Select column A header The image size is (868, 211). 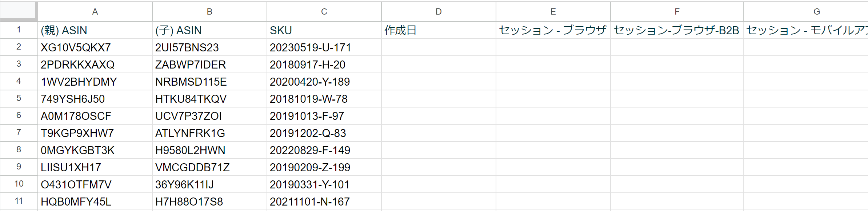(x=95, y=12)
